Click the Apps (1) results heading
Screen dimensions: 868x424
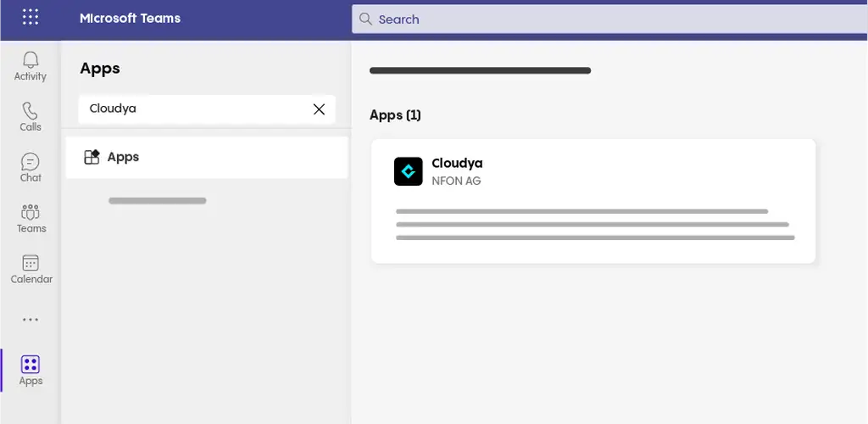coord(395,114)
